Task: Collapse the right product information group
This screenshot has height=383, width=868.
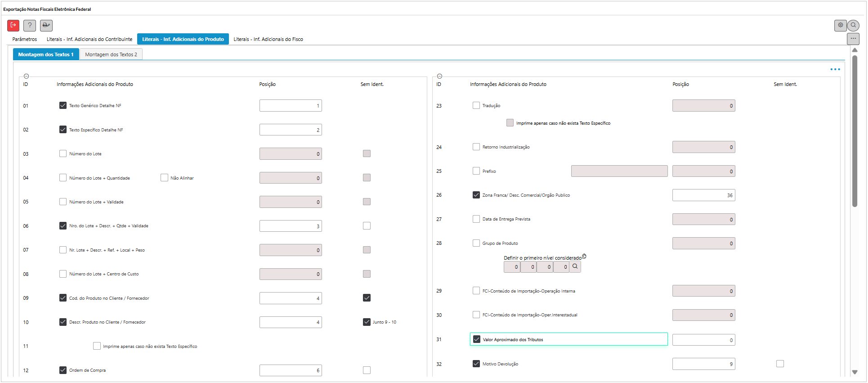Action: click(x=439, y=77)
